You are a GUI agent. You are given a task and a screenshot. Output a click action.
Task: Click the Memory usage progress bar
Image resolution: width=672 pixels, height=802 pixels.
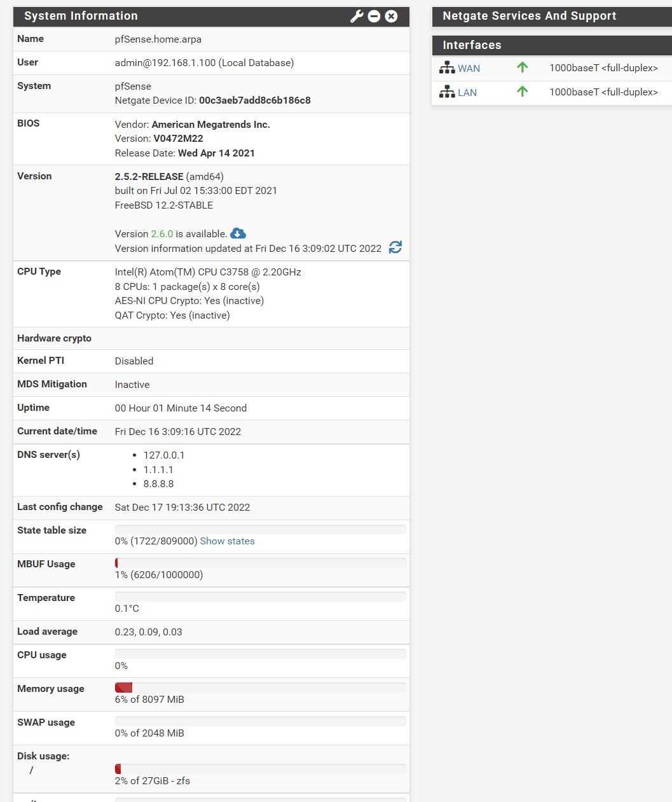click(260, 688)
